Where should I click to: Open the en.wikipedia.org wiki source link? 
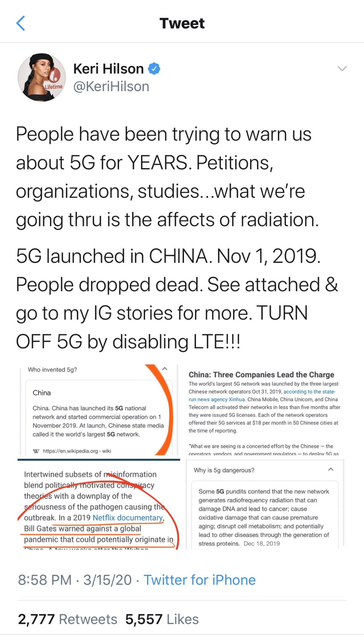click(x=77, y=451)
